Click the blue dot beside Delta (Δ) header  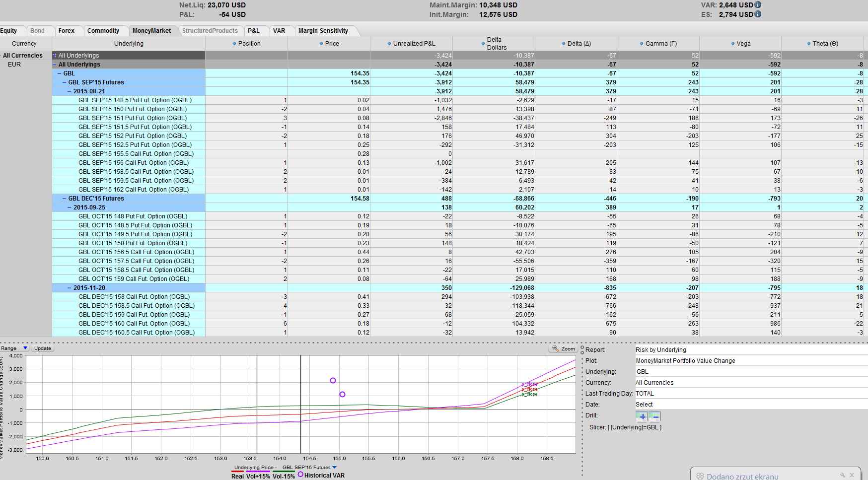click(x=564, y=44)
